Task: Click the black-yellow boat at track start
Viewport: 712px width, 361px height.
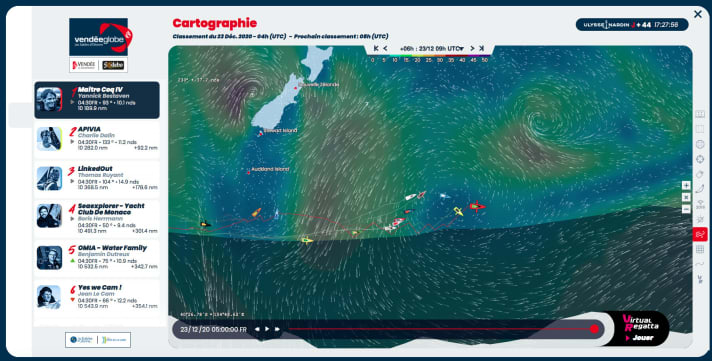Action: coord(205,223)
